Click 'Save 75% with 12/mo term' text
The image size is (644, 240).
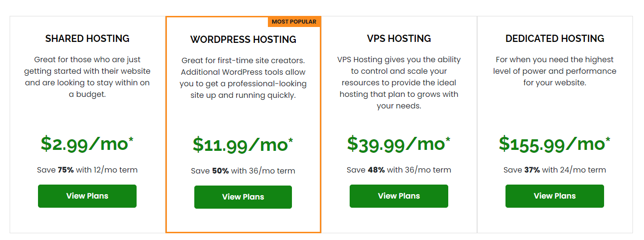87,170
